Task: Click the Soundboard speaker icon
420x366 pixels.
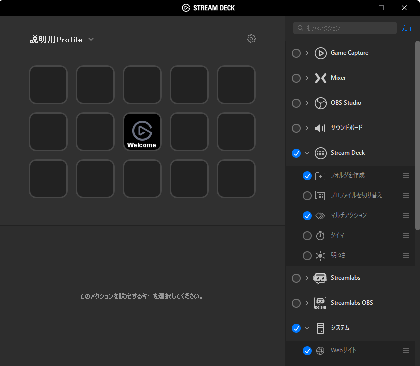Action: 320,128
